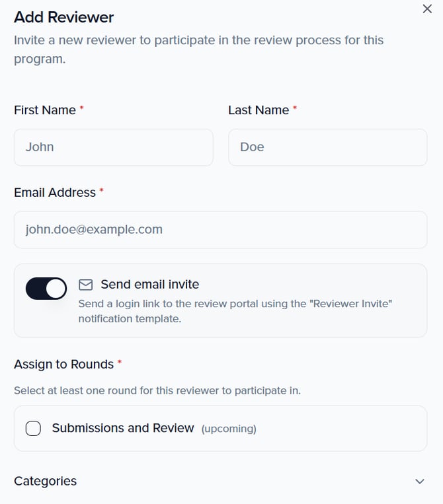The image size is (443, 504).
Task: Click the Assign to Rounds heading
Action: pos(63,365)
